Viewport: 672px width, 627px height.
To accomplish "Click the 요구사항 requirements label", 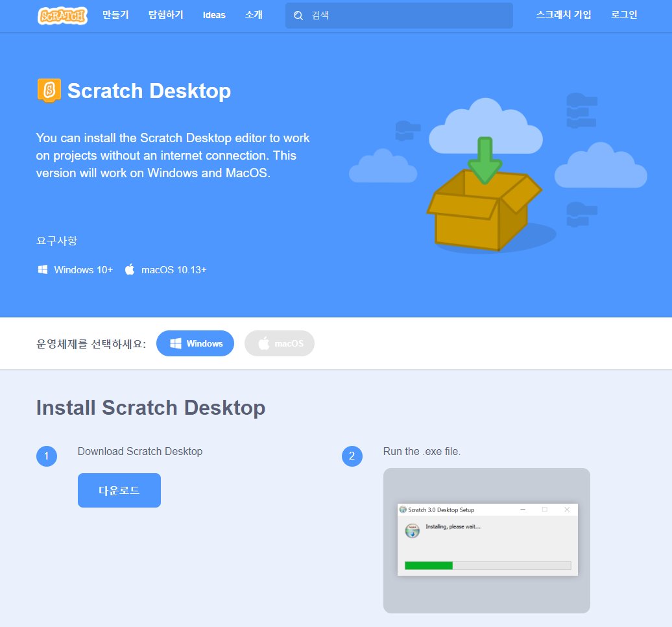I will coord(56,241).
